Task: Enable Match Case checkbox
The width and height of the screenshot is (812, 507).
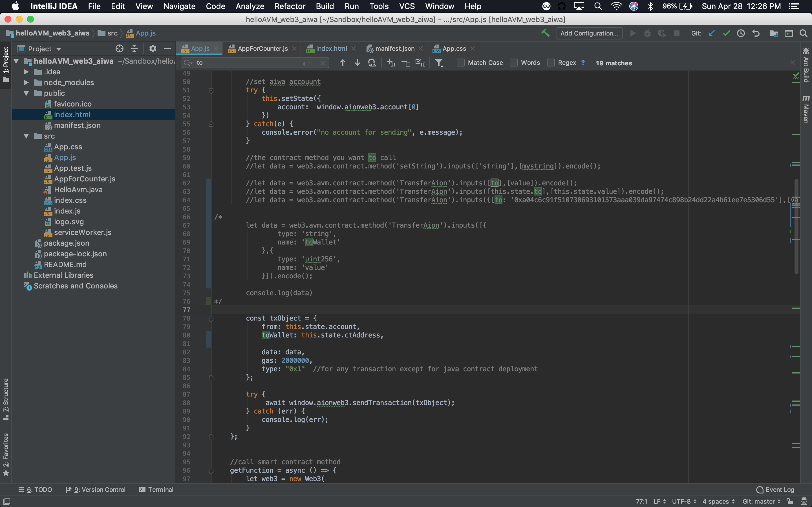Action: click(461, 63)
